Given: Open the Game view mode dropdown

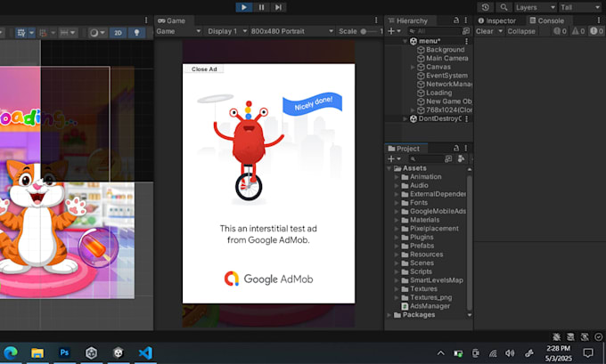Looking at the screenshot, I should 178,31.
